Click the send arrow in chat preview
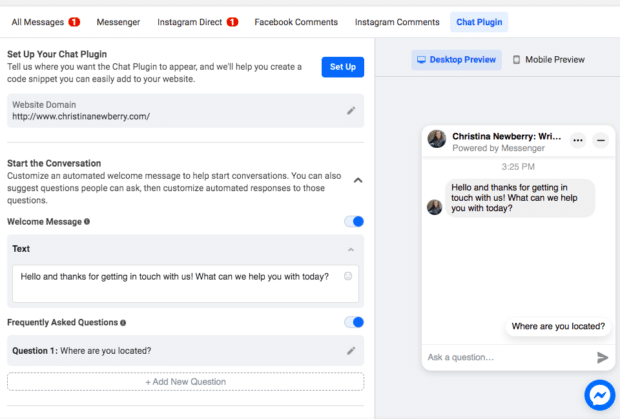 click(602, 357)
